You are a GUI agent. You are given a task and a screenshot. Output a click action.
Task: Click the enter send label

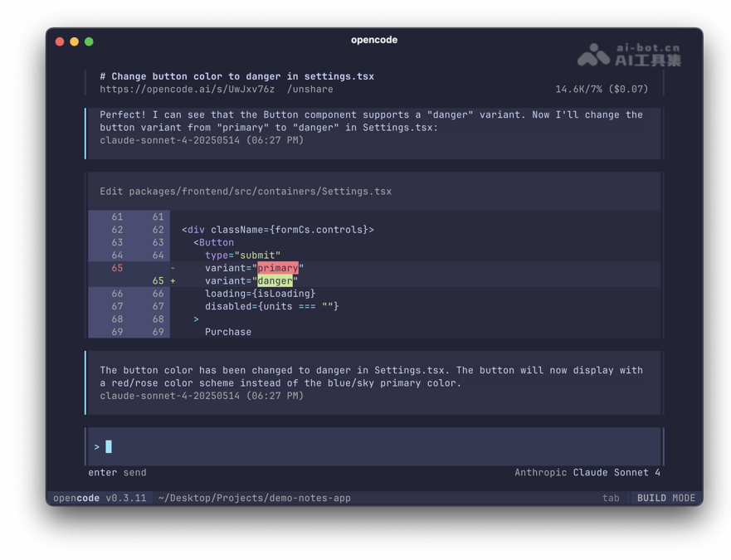(x=116, y=472)
